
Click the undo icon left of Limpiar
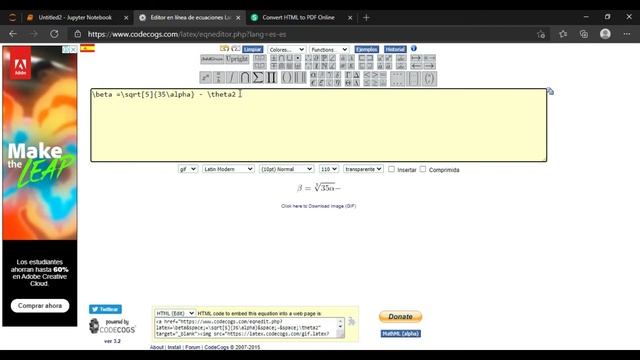pyautogui.click(x=224, y=49)
